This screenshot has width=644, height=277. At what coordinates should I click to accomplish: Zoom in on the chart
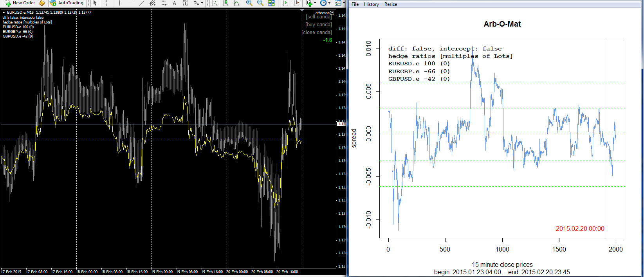tap(249, 3)
